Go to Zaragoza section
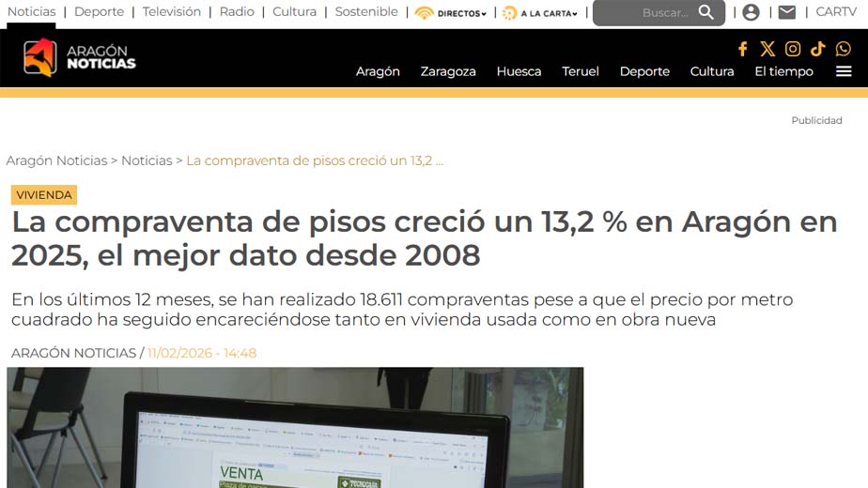This screenshot has width=868, height=488. point(448,71)
